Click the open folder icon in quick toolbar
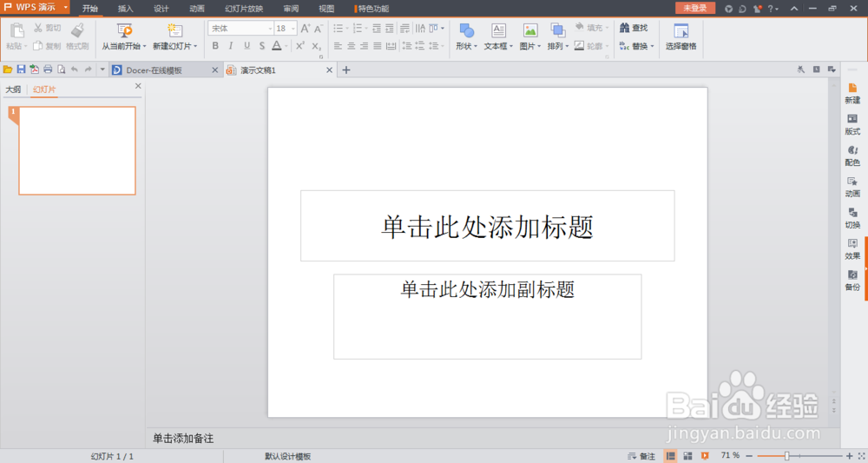 (8, 69)
